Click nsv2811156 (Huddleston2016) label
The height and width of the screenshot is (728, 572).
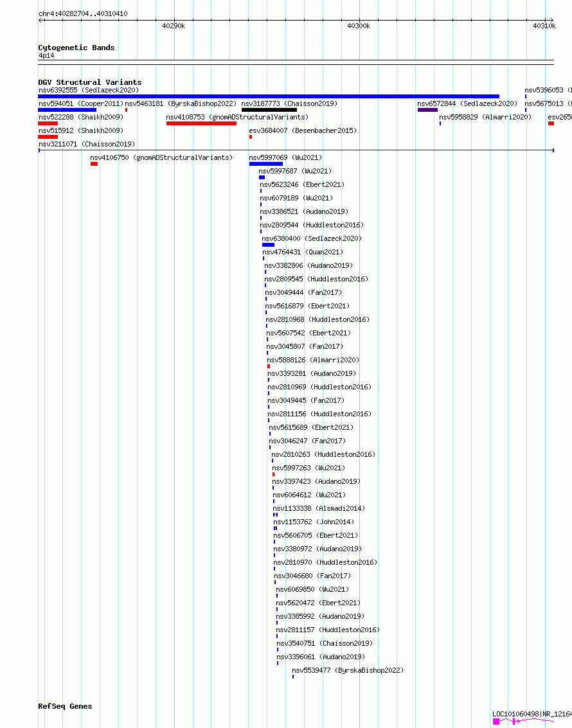(320, 413)
